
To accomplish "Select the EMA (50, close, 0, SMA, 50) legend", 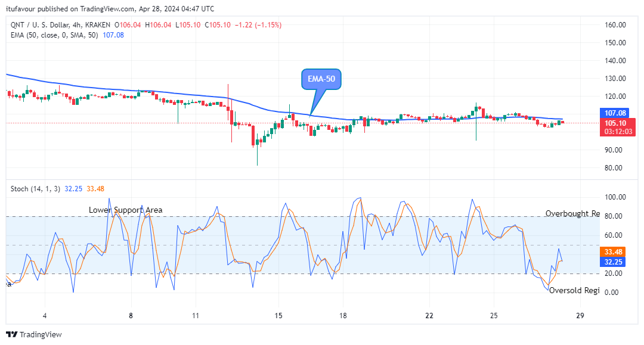I will [x=54, y=35].
